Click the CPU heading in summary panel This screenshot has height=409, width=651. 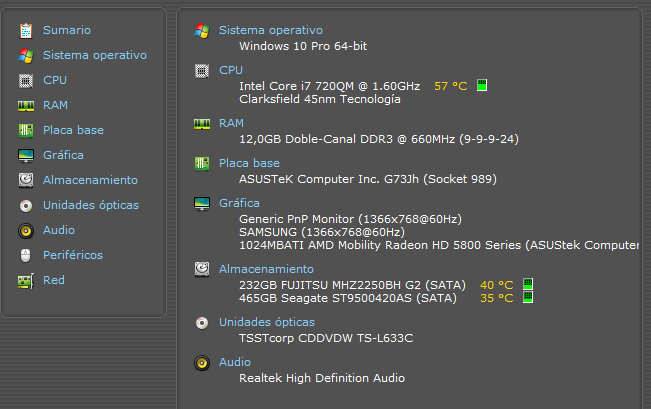[231, 70]
